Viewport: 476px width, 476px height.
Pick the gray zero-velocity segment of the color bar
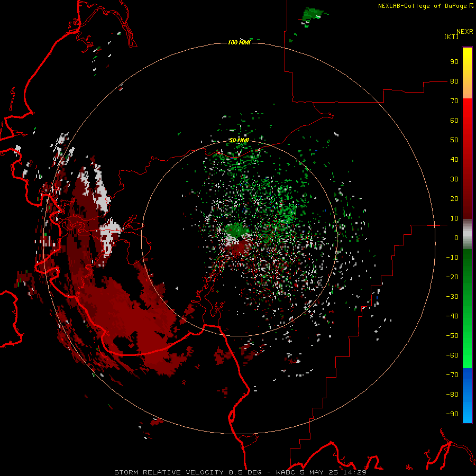(467, 234)
